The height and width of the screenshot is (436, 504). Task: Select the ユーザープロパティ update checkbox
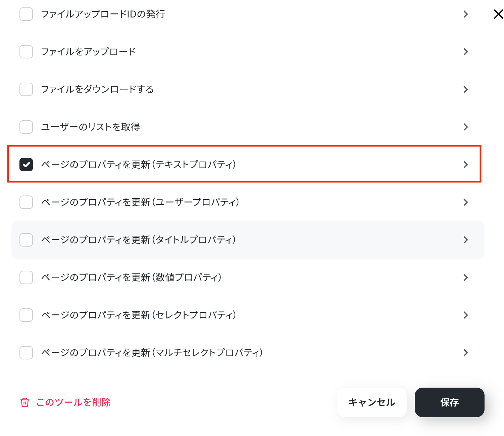pos(26,202)
